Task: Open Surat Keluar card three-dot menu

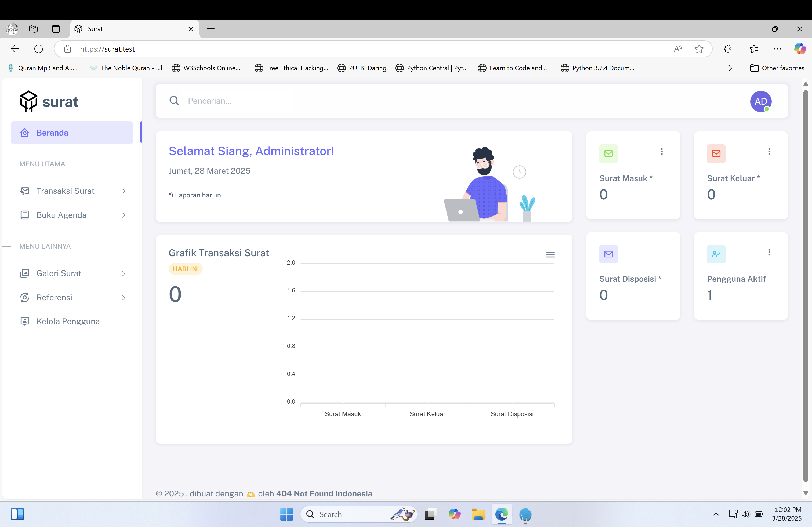Action: [769, 152]
